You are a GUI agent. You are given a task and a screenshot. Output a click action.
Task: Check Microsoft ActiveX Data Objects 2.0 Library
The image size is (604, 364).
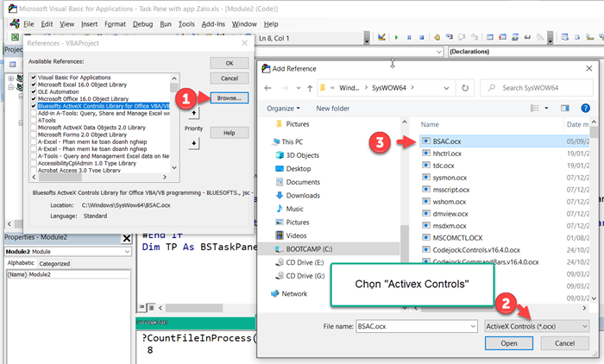[x=34, y=128]
